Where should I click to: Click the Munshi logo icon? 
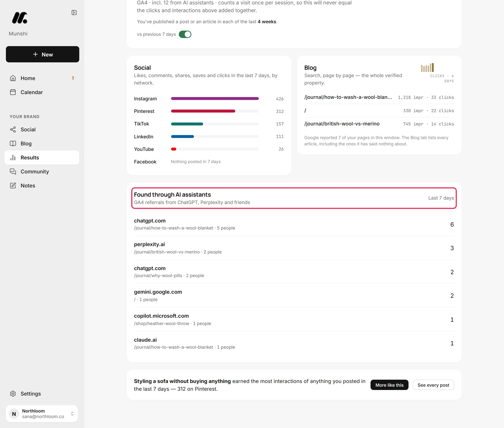click(20, 18)
